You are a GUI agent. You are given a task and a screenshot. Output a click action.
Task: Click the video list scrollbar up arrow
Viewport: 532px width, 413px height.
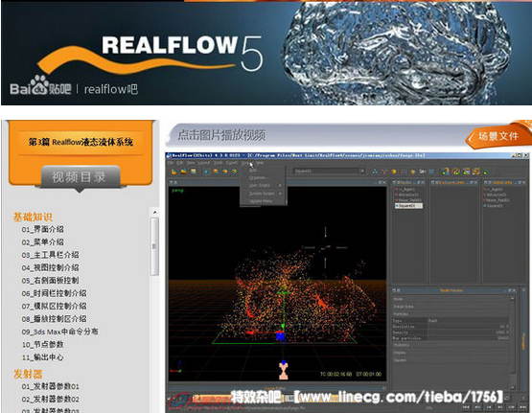154,213
